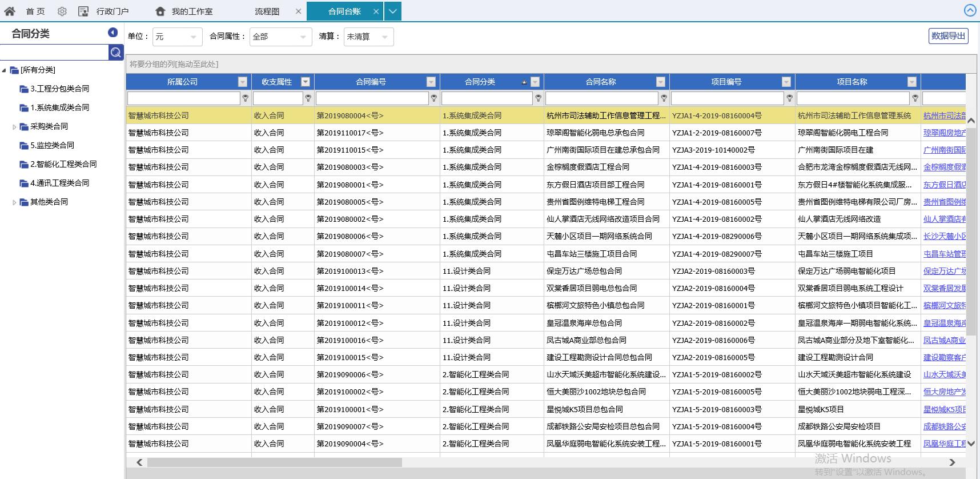Click the 合同名称 filter input field
This screenshot has width=980, height=479.
601,98
